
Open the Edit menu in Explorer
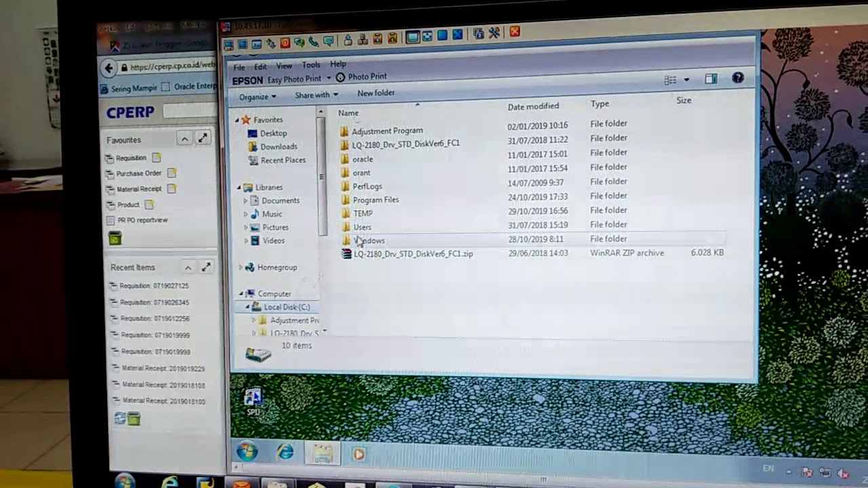pyautogui.click(x=260, y=66)
